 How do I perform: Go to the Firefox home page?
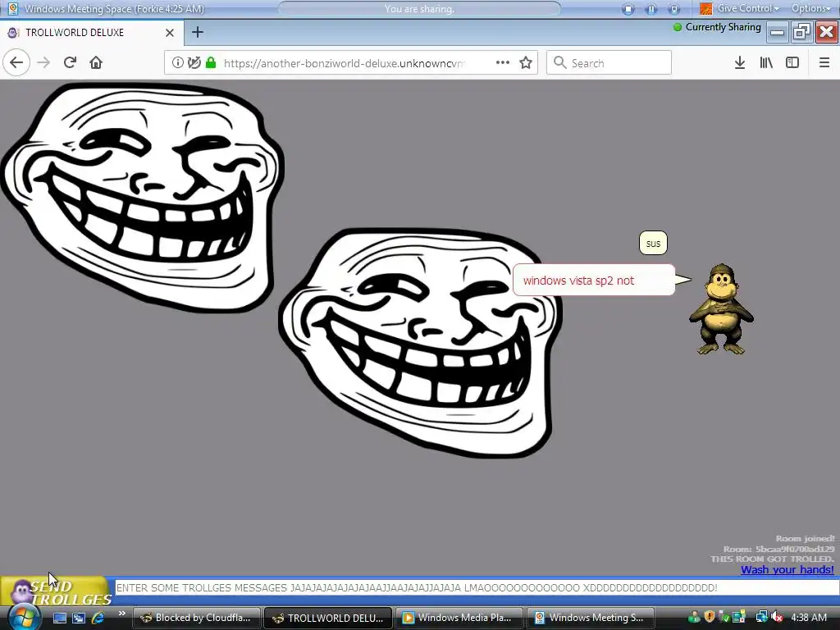click(96, 62)
